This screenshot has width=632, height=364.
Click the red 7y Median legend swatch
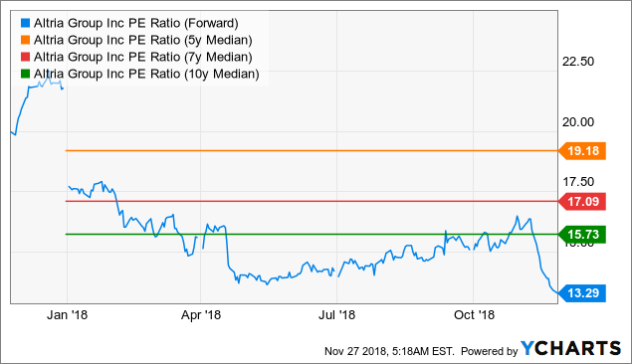[26, 57]
